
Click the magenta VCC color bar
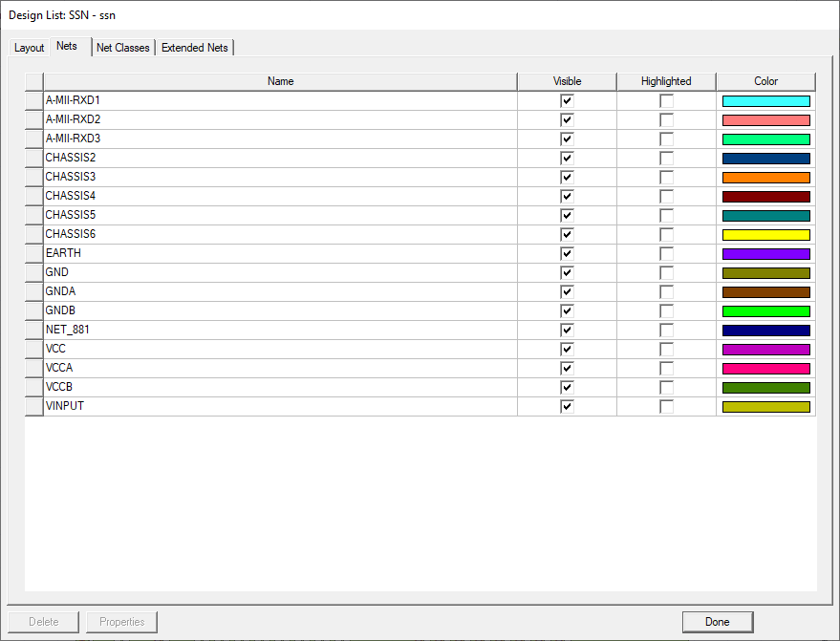tap(765, 349)
